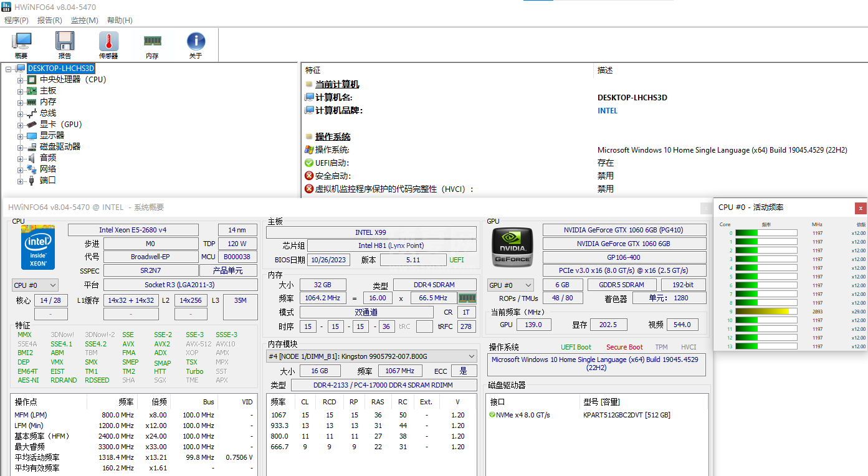Click the 最大睿频 operating point row

133,447
